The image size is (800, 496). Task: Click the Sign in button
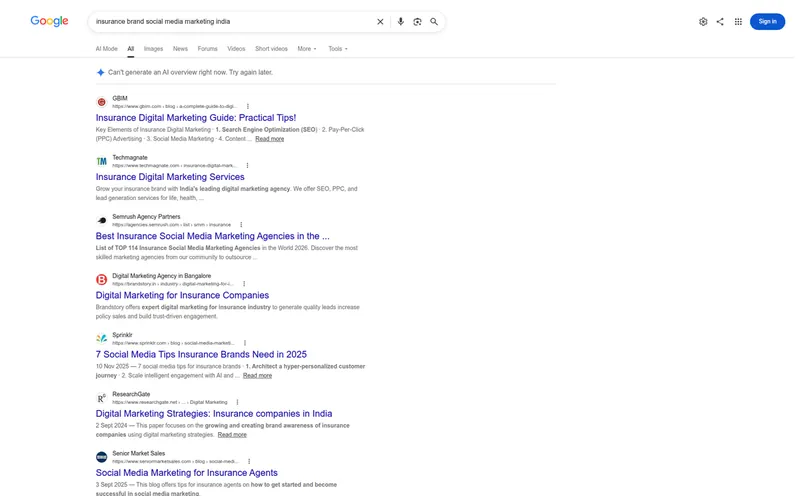(x=767, y=21)
